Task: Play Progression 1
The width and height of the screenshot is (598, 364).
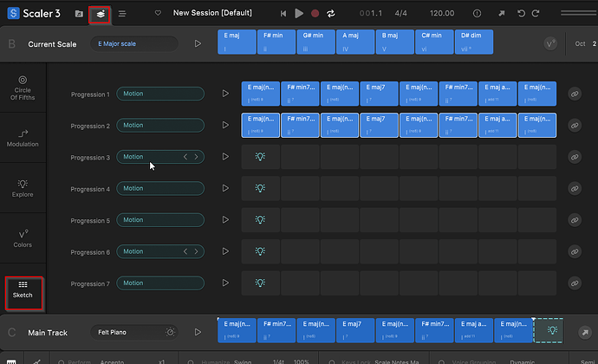Action: (x=225, y=94)
